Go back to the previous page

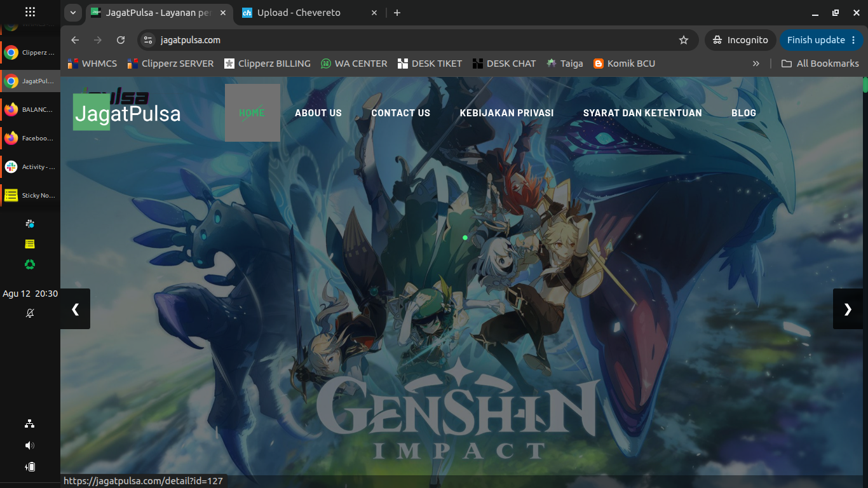tap(75, 40)
